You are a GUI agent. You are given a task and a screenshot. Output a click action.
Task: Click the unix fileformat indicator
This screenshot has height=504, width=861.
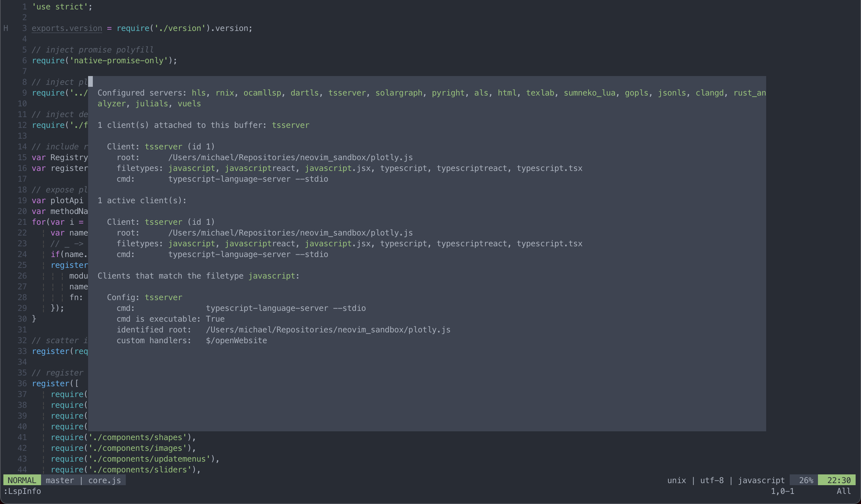(676, 480)
